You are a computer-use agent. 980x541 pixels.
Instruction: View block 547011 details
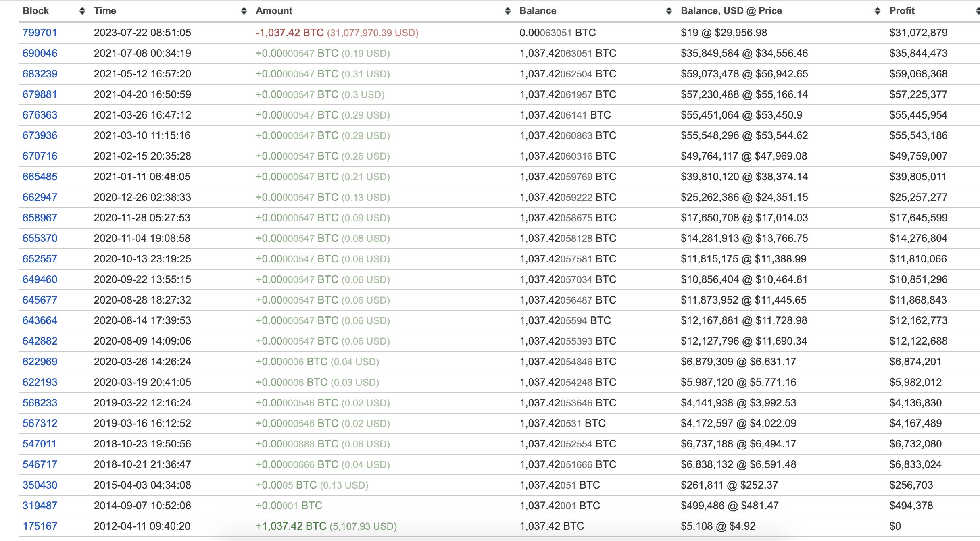(39, 444)
